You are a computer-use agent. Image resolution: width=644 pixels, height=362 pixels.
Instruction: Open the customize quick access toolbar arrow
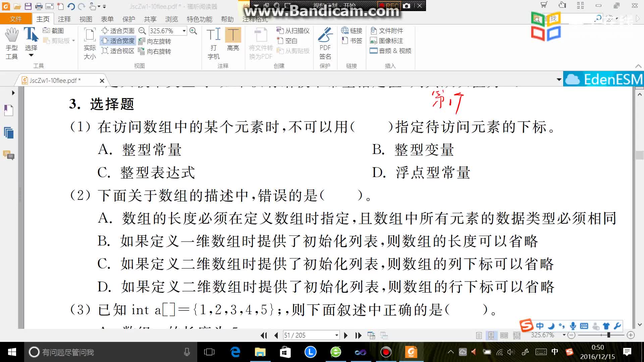pos(104,6)
